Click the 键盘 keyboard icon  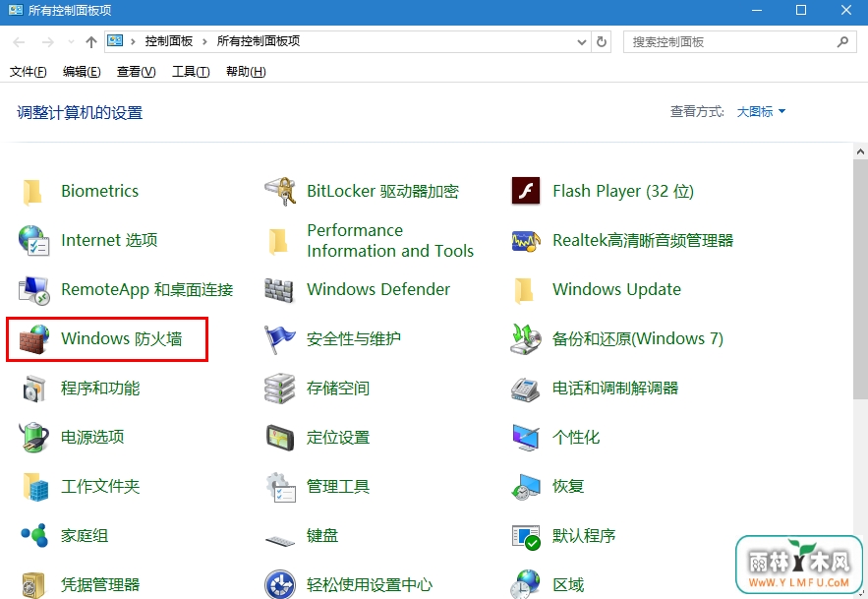coord(280,540)
